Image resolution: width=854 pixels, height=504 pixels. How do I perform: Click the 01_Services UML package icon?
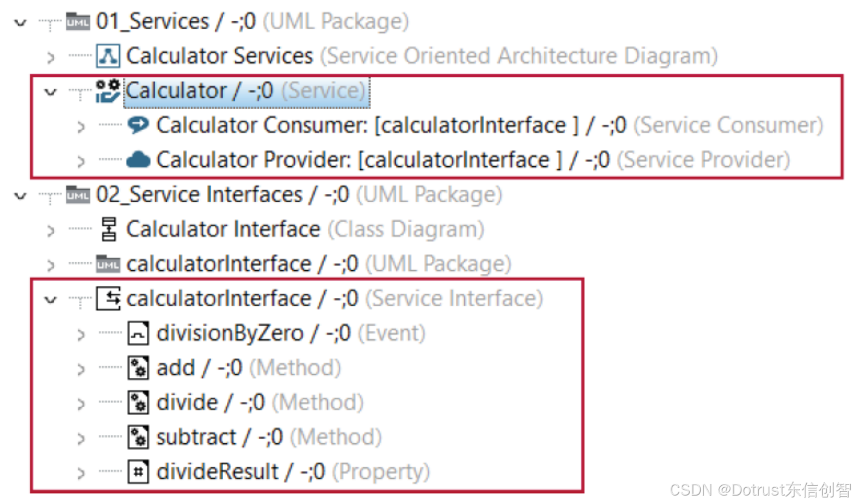coord(78,22)
